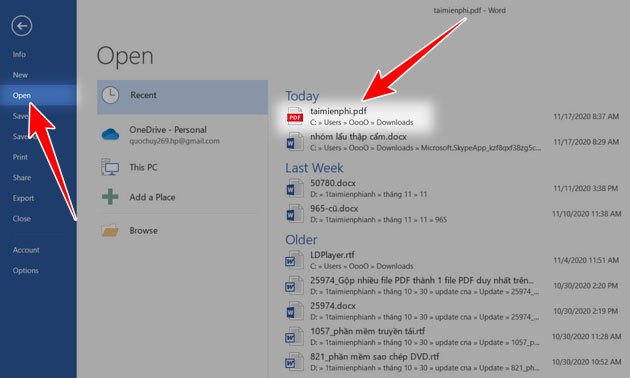Viewport: 630px width, 378px height.
Task: Click Word icon beside nhóm lẩu thập cẩm.docx
Action: 295,142
